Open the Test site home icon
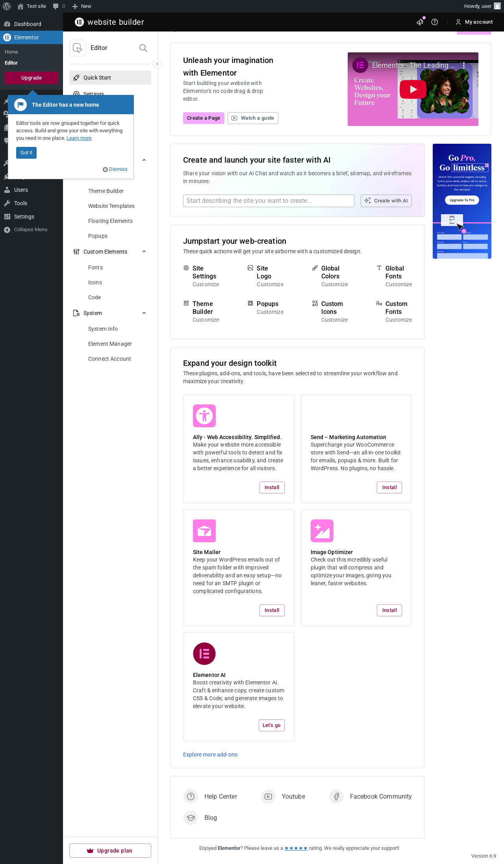 pyautogui.click(x=20, y=6)
